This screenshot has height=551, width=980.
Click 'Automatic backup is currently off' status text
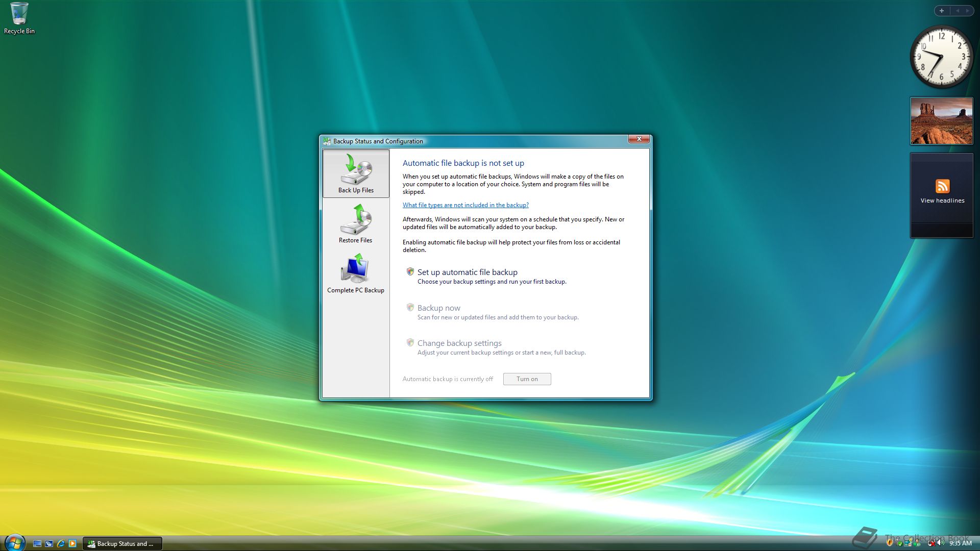tap(448, 379)
